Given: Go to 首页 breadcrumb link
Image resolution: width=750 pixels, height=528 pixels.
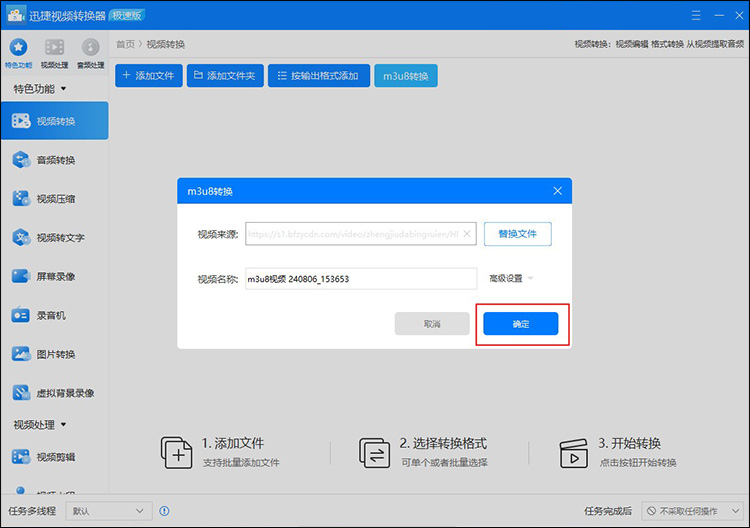Looking at the screenshot, I should tap(125, 44).
